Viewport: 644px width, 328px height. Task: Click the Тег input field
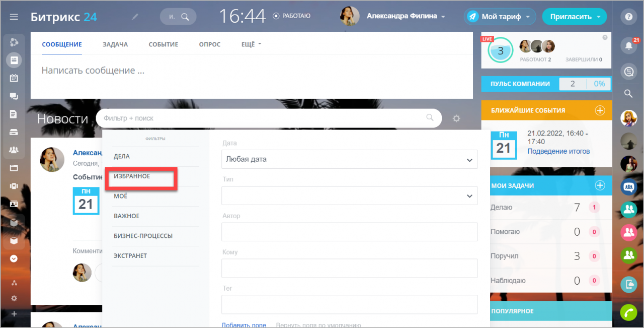(x=349, y=304)
